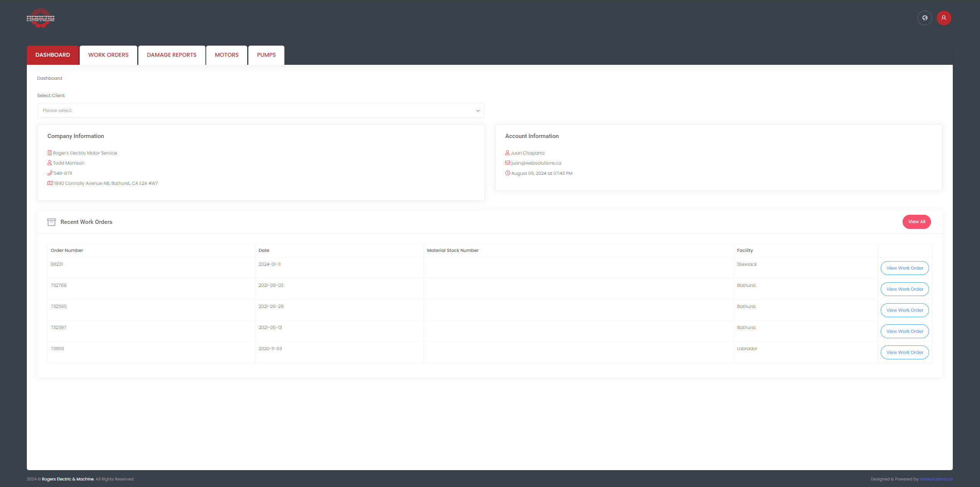View work order 731813
Viewport: 980px width, 487px height.
pos(905,352)
